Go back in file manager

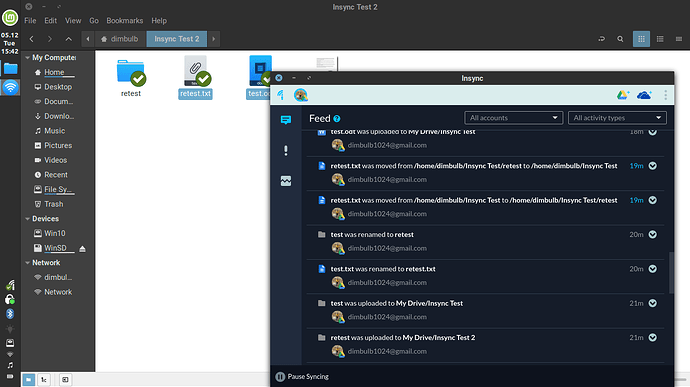point(32,39)
